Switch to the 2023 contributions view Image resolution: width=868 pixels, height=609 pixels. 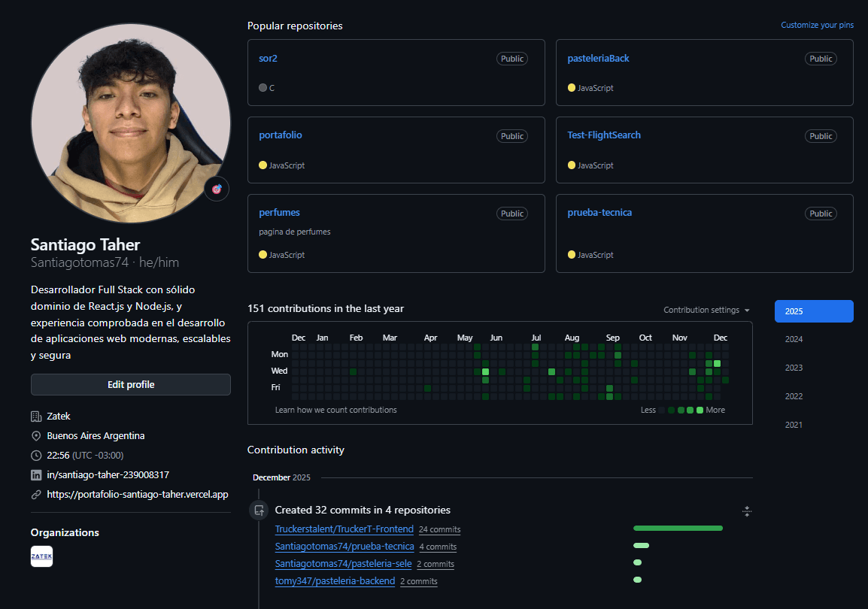click(794, 368)
